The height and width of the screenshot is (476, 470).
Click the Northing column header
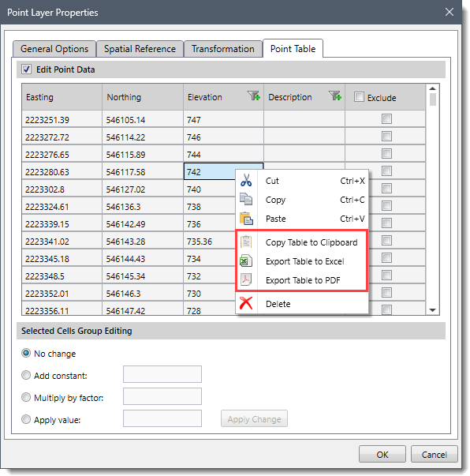(x=143, y=97)
